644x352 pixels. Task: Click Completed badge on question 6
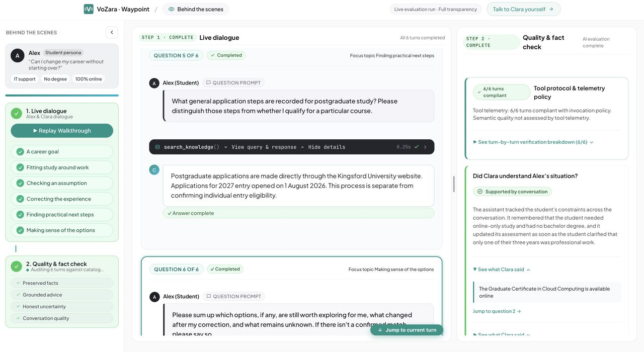pos(225,269)
